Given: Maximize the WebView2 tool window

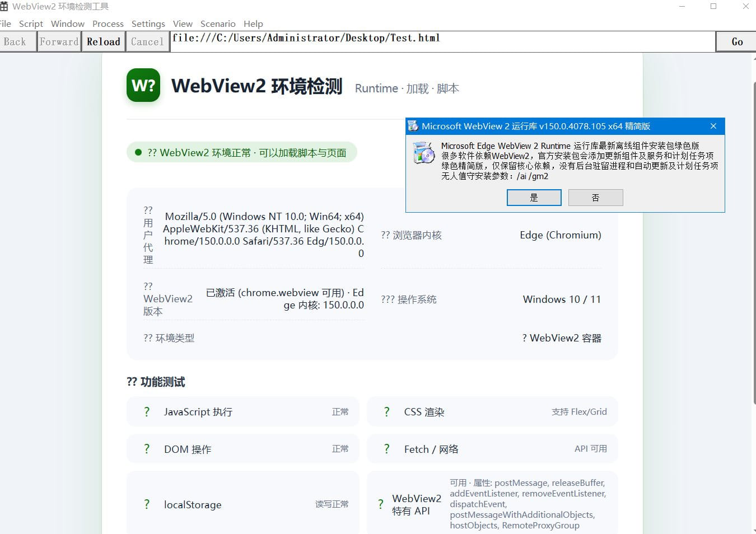Looking at the screenshot, I should [713, 6].
